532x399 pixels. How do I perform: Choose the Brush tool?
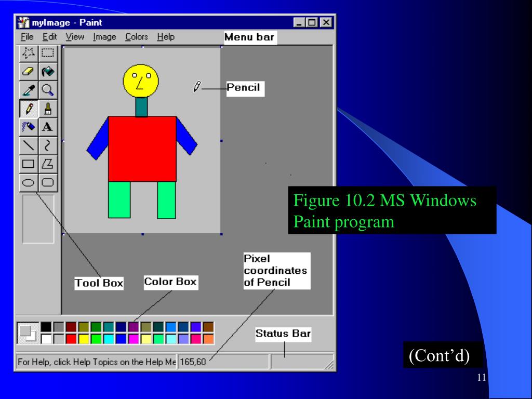pos(47,109)
